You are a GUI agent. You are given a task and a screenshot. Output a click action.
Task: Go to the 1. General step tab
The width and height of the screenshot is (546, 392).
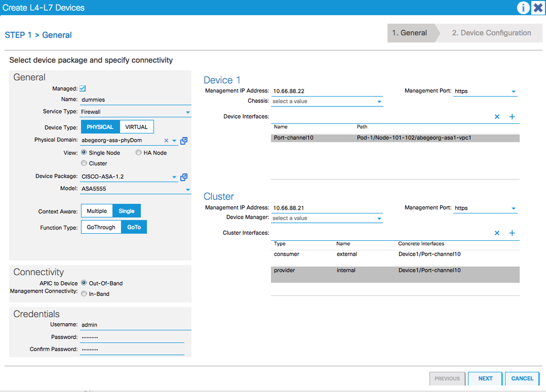pyautogui.click(x=412, y=33)
